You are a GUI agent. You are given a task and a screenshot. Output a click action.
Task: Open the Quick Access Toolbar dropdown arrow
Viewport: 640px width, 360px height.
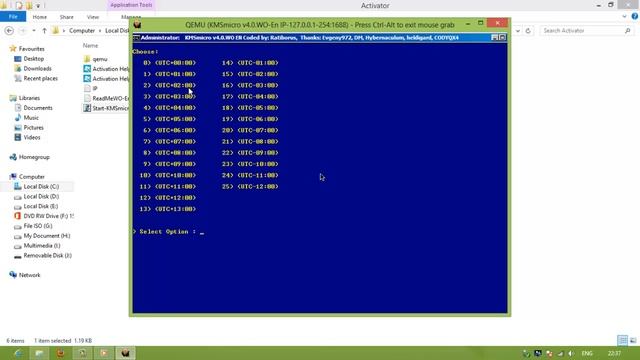(x=38, y=6)
